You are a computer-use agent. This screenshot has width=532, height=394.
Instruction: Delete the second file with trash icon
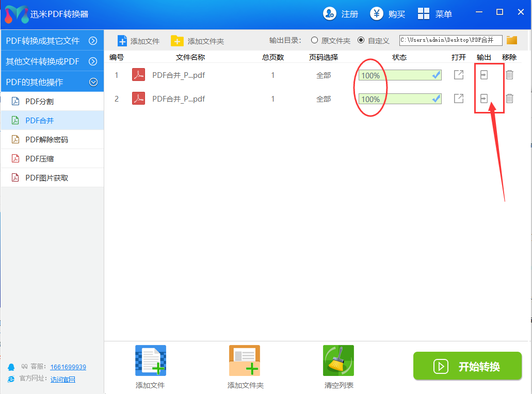tap(509, 98)
